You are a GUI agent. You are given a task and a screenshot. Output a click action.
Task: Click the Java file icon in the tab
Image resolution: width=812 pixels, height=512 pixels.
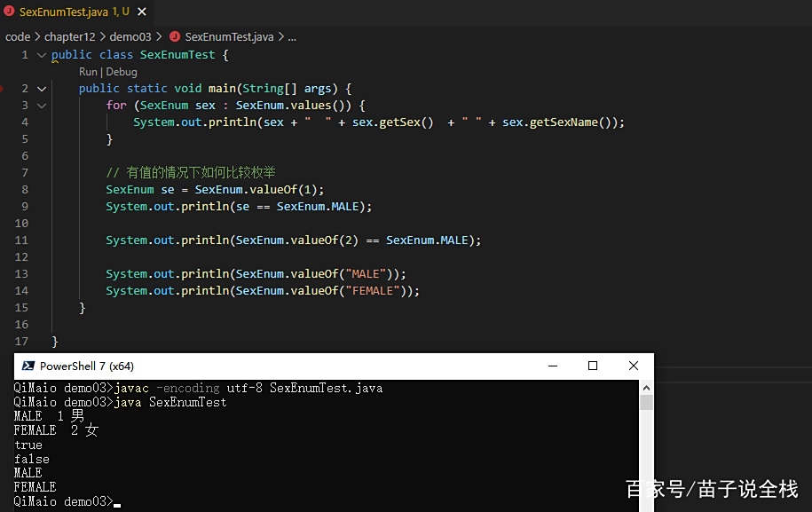coord(10,12)
